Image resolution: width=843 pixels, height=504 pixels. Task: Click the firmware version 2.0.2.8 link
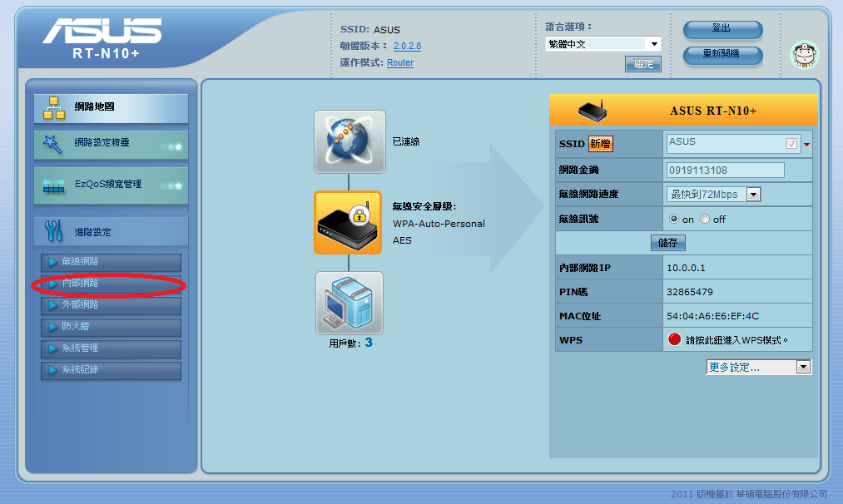tap(407, 47)
